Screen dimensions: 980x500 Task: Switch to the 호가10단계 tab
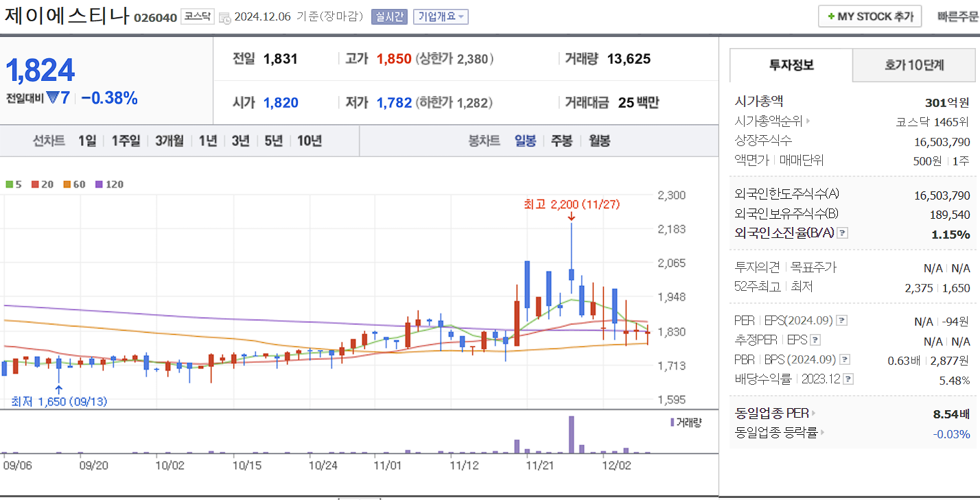coord(914,65)
